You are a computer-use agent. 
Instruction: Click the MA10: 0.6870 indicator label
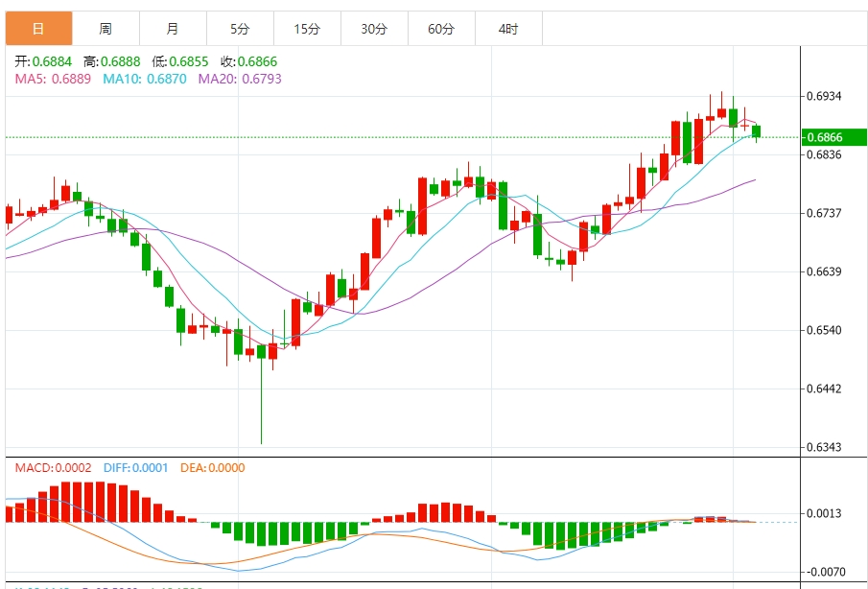pyautogui.click(x=145, y=79)
